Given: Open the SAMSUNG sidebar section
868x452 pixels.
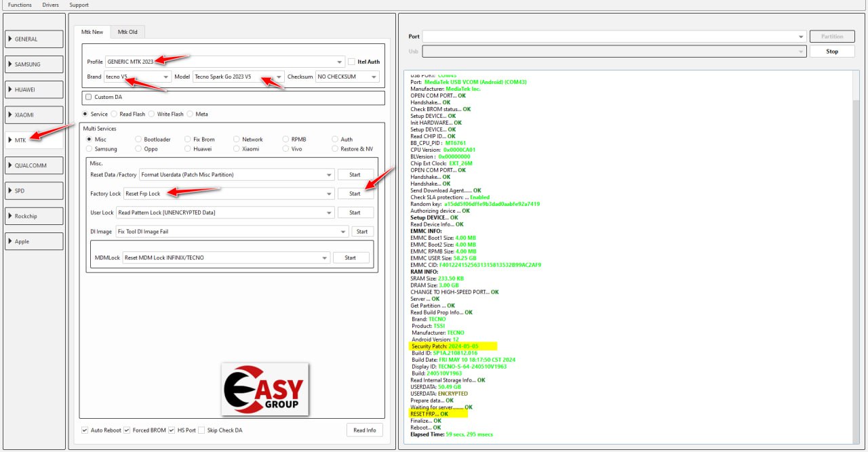Looking at the screenshot, I should (35, 64).
